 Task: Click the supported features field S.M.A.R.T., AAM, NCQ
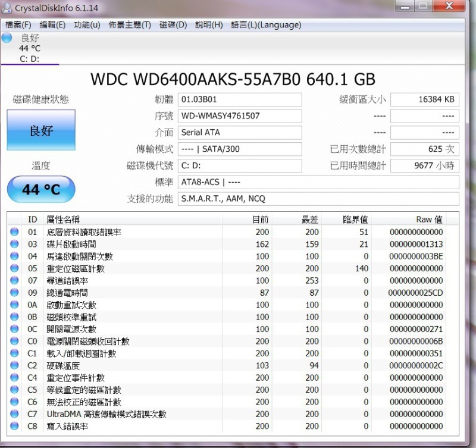pos(318,199)
